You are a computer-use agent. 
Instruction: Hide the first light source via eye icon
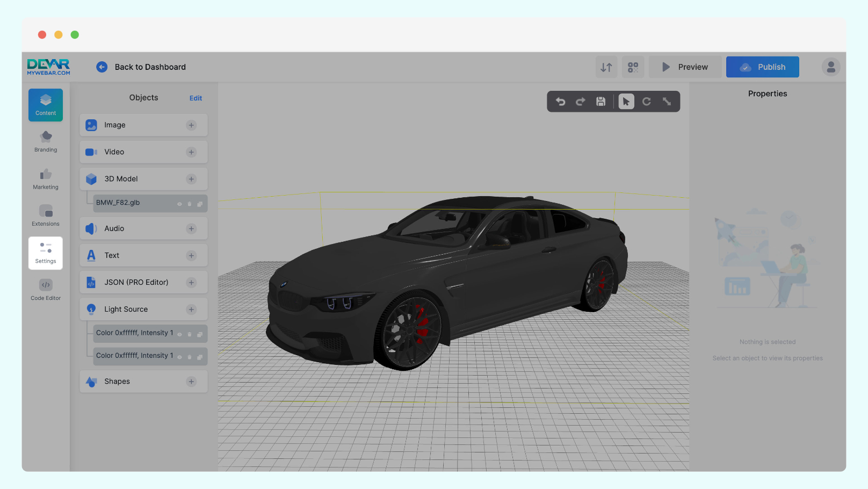(179, 334)
